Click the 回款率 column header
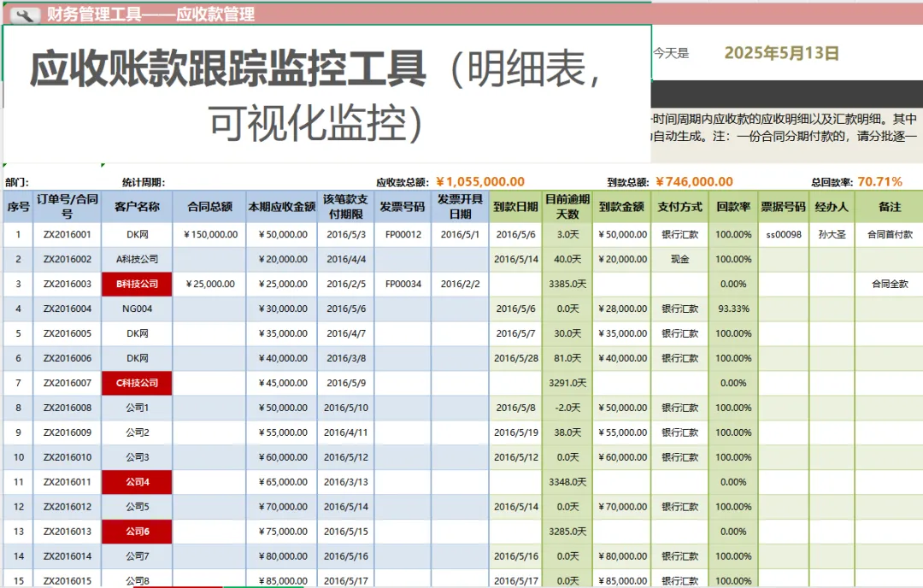 (x=733, y=207)
